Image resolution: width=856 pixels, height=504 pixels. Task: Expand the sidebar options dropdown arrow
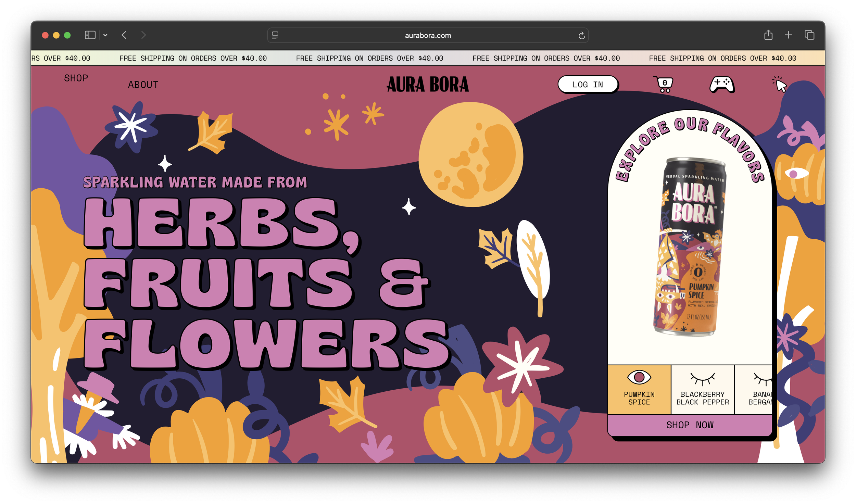point(105,35)
